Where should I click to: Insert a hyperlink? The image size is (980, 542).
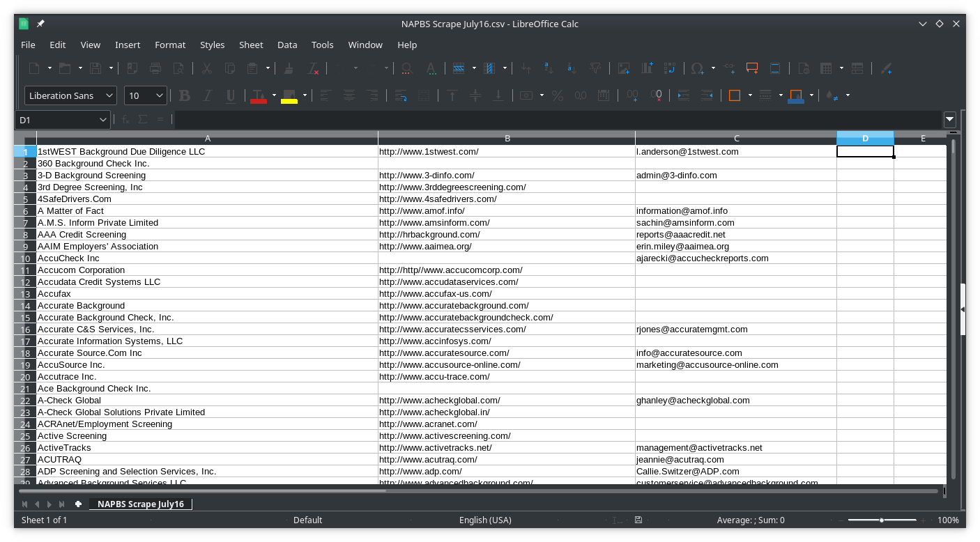[729, 68]
